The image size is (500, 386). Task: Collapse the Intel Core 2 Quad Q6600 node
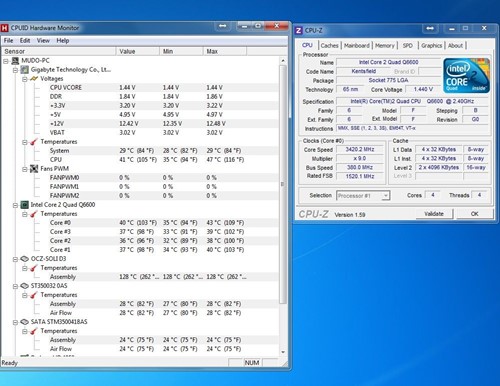(x=15, y=205)
